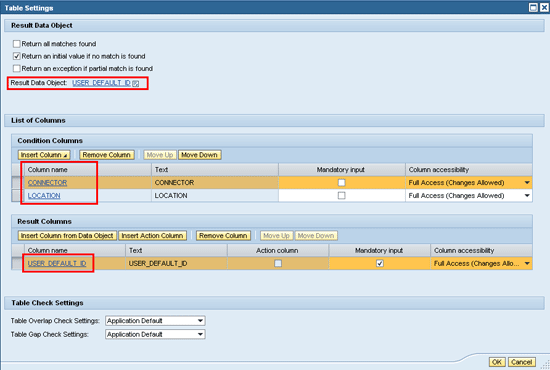Open the Result Data Object USER_DEFAULT_ID link
The width and height of the screenshot is (550, 370).
[x=101, y=83]
